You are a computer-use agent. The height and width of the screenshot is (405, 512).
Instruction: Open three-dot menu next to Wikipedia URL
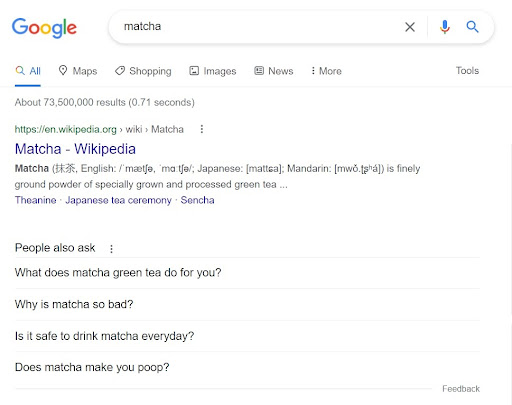[201, 129]
